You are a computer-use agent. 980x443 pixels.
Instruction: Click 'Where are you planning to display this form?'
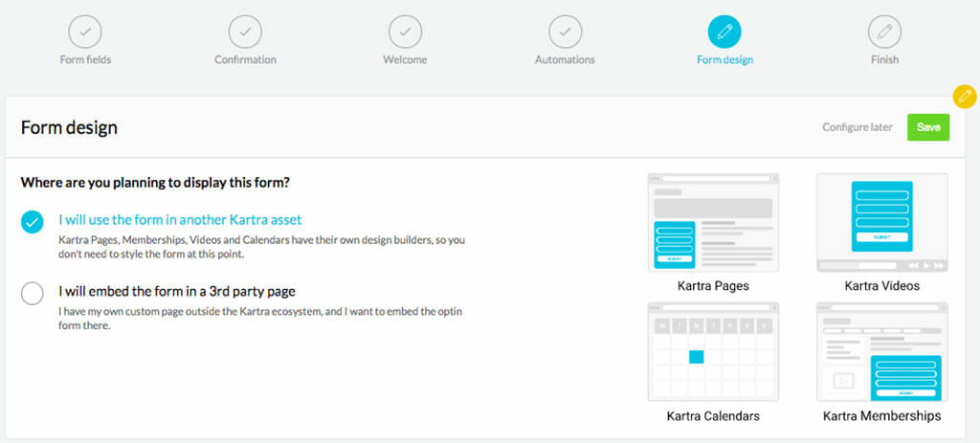click(155, 183)
